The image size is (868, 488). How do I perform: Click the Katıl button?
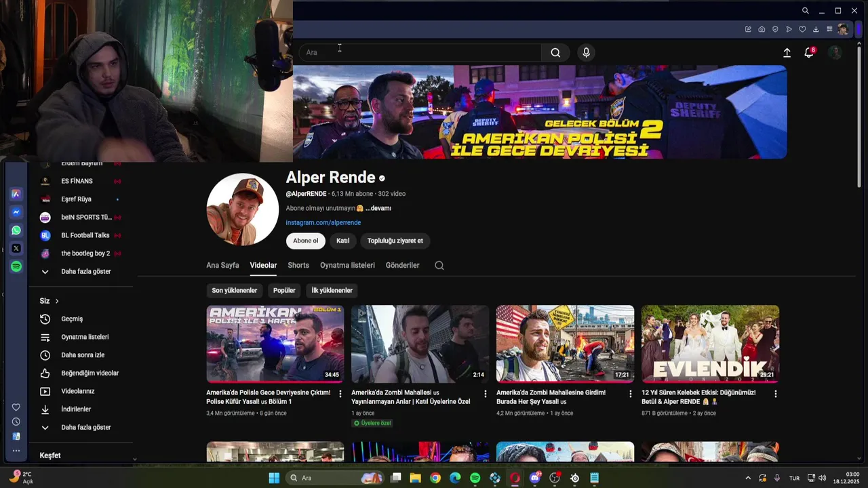(x=343, y=241)
